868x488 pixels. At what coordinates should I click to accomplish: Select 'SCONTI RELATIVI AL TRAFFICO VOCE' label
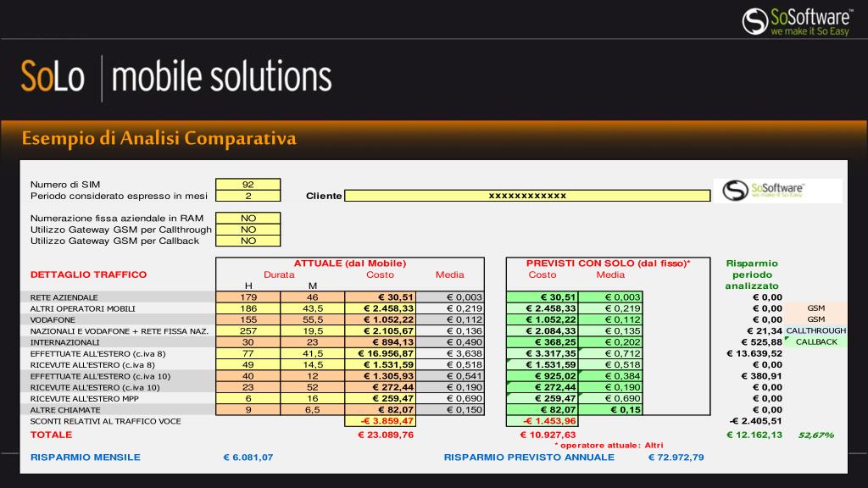pos(105,421)
